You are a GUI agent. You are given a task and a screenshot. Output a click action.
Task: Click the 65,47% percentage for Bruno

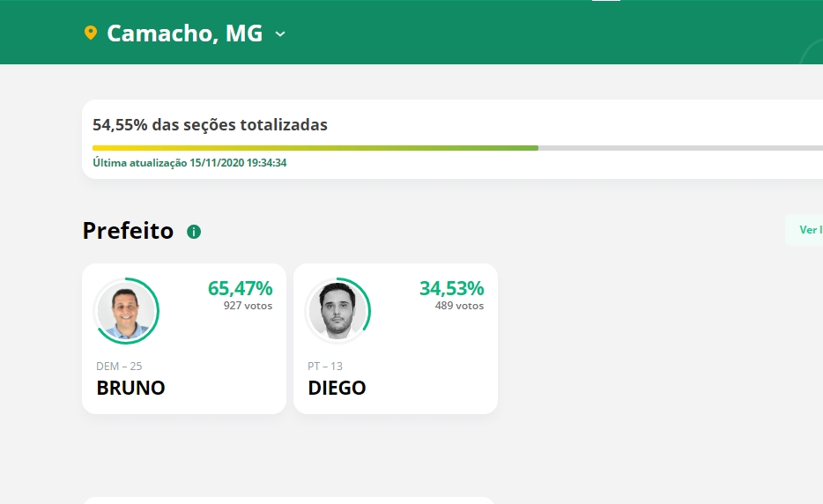click(x=240, y=288)
